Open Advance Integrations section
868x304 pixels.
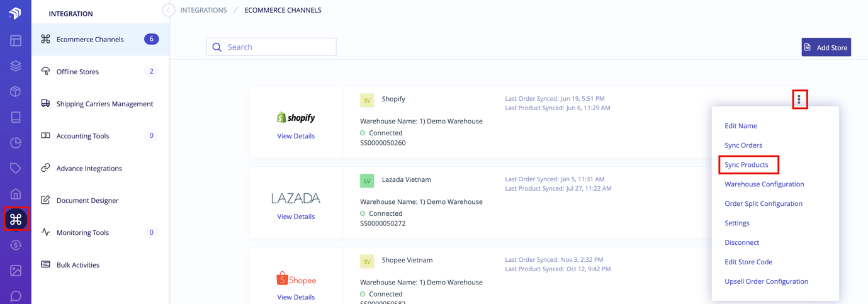tap(100, 168)
